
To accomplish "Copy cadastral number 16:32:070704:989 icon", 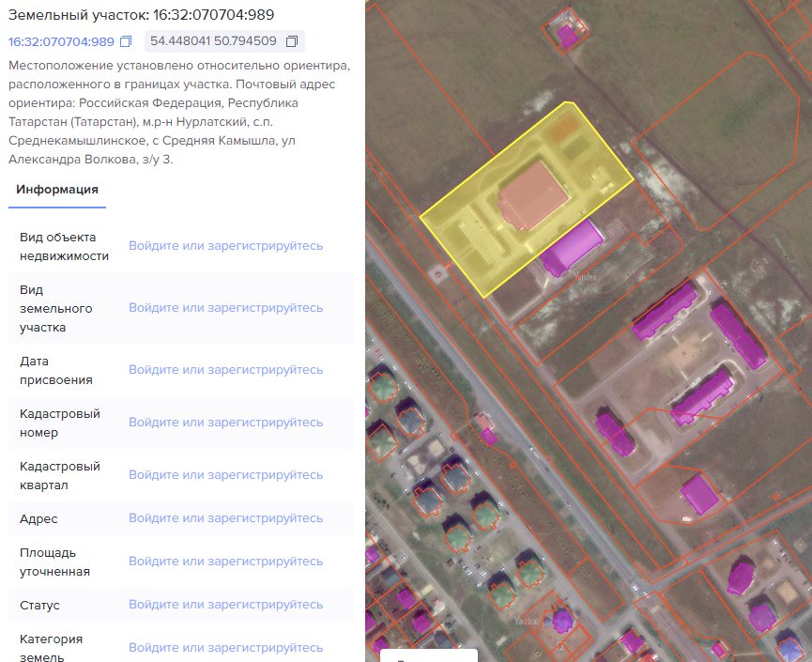I will tap(126, 41).
